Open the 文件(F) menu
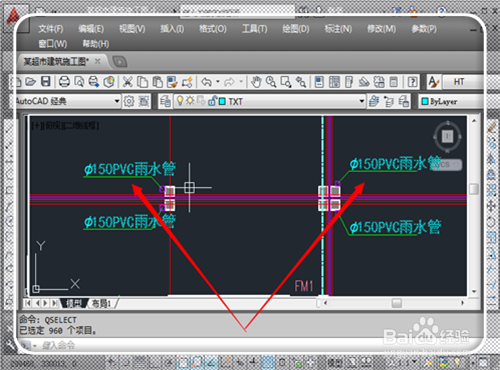Image resolution: width=500 pixels, height=370 pixels. 50,29
